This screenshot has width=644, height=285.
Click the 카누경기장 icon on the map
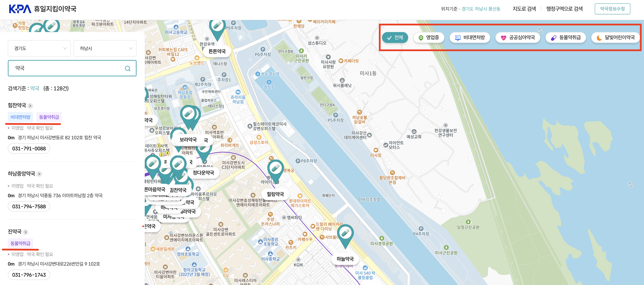pyautogui.click(x=258, y=74)
